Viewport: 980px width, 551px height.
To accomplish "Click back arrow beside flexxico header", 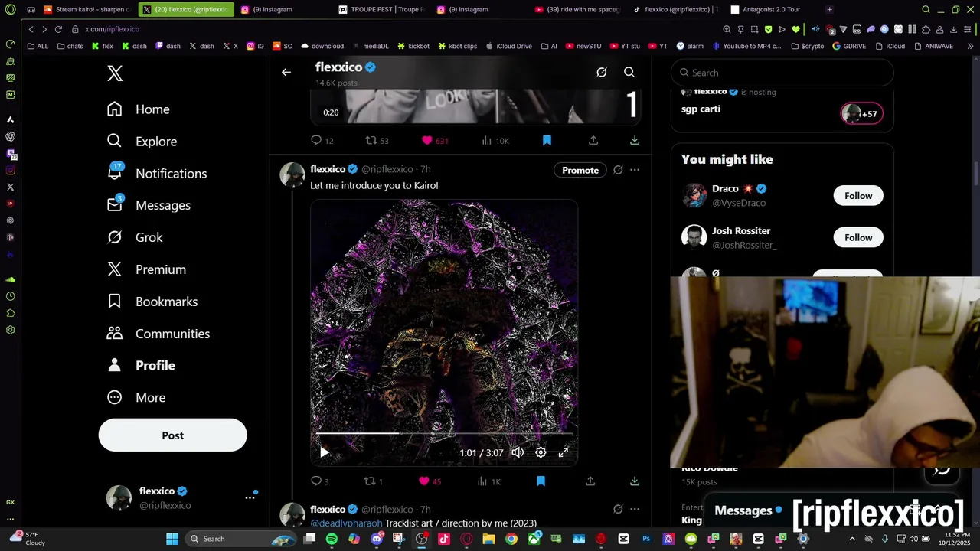I will [x=286, y=72].
